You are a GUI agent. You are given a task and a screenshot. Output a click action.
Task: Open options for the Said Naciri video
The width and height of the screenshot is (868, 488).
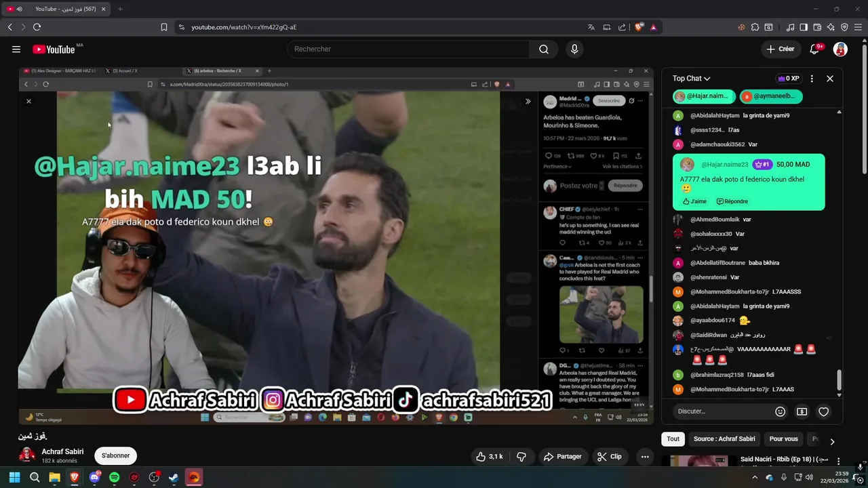click(838, 461)
